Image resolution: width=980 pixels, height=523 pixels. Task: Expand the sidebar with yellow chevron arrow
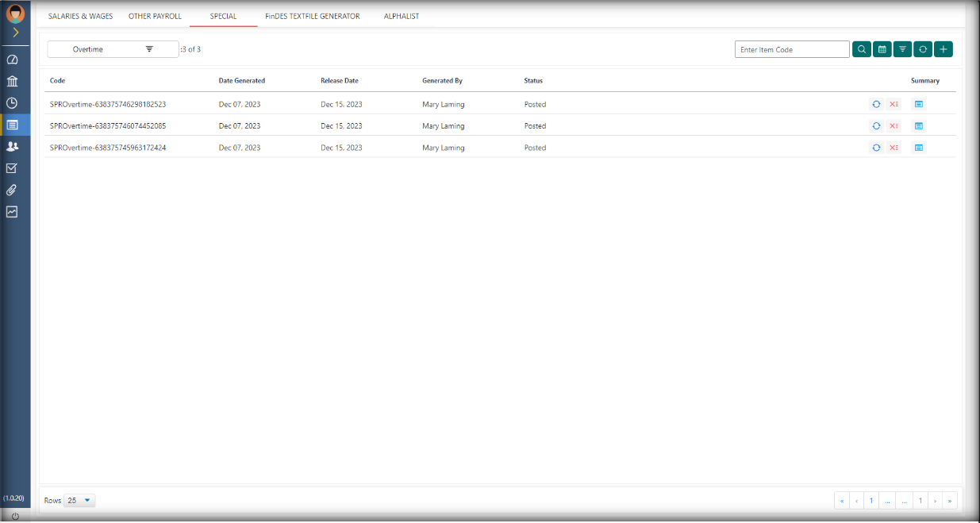pyautogui.click(x=15, y=33)
